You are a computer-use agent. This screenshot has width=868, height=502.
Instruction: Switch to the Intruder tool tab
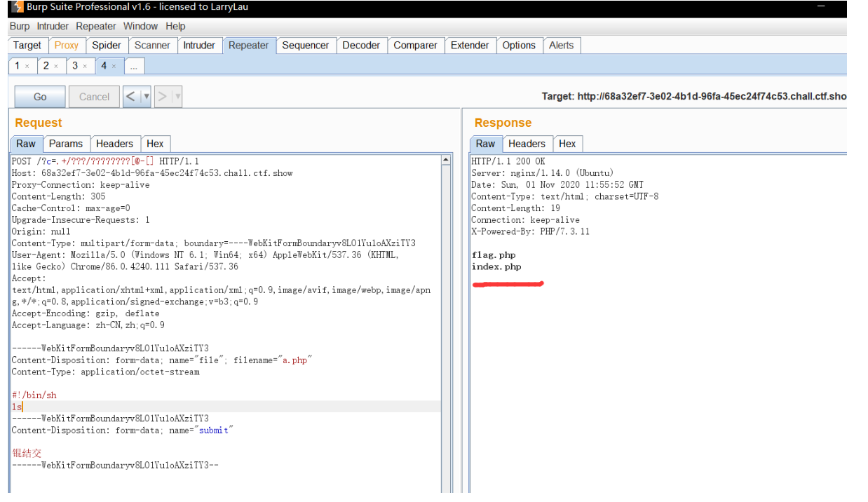point(199,45)
